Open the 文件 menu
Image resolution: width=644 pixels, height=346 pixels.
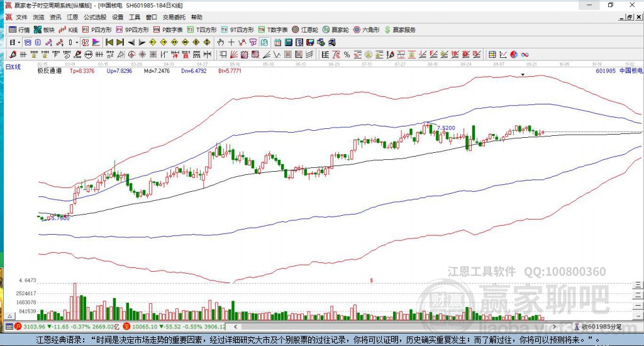[21, 17]
